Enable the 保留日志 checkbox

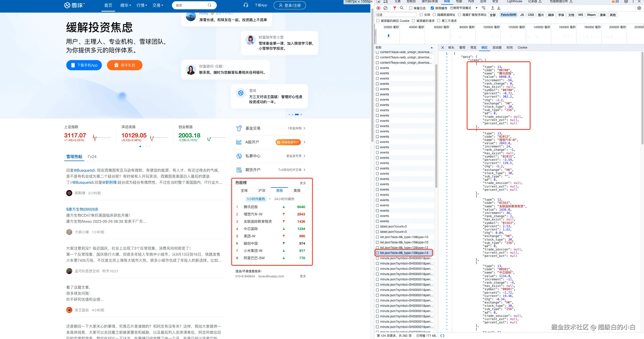click(x=411, y=8)
